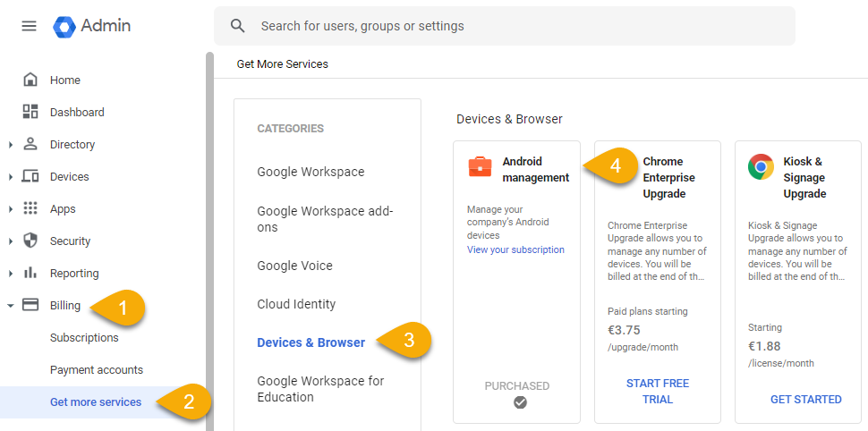
Task: Click the Reporting bar chart icon
Action: click(30, 273)
